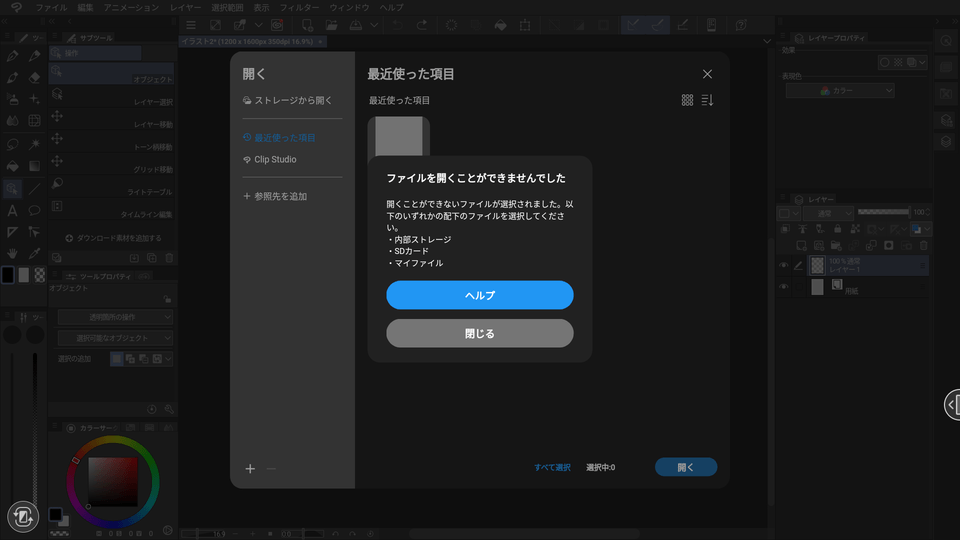Click the sort order icon in open dialog
The image size is (960, 540).
707,100
